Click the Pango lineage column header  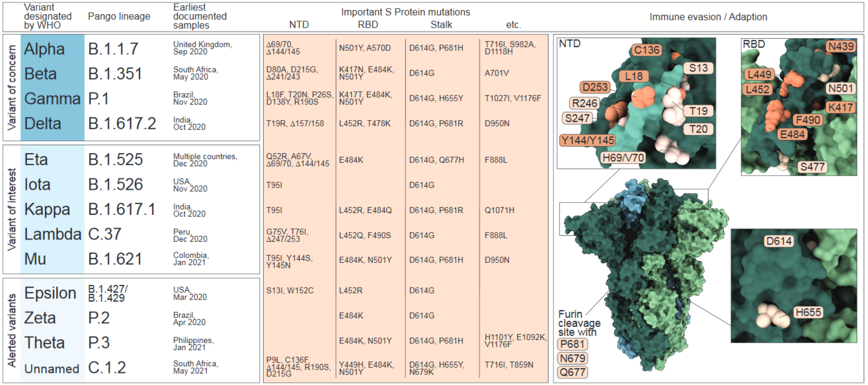tap(119, 16)
